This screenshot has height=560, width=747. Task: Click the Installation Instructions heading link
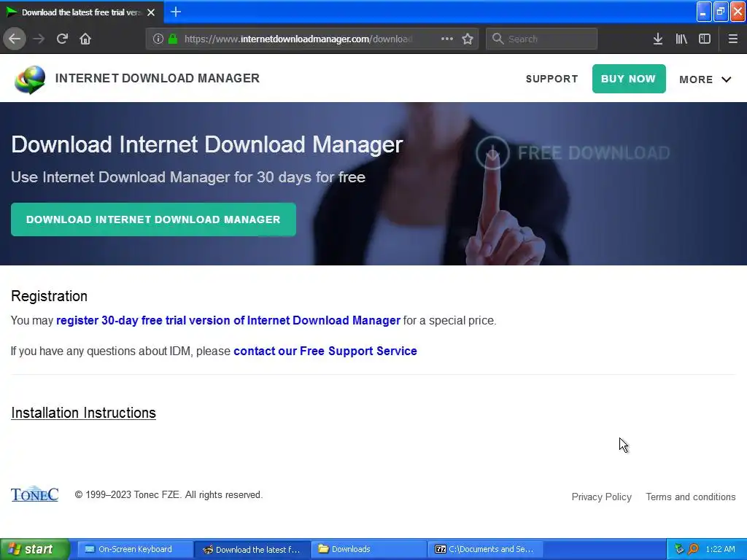pyautogui.click(x=83, y=413)
